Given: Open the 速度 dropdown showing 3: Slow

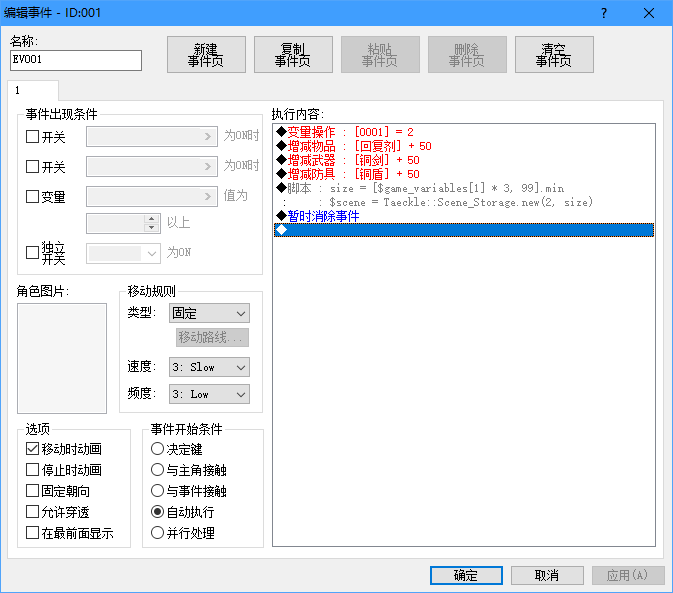Looking at the screenshot, I should tap(209, 367).
